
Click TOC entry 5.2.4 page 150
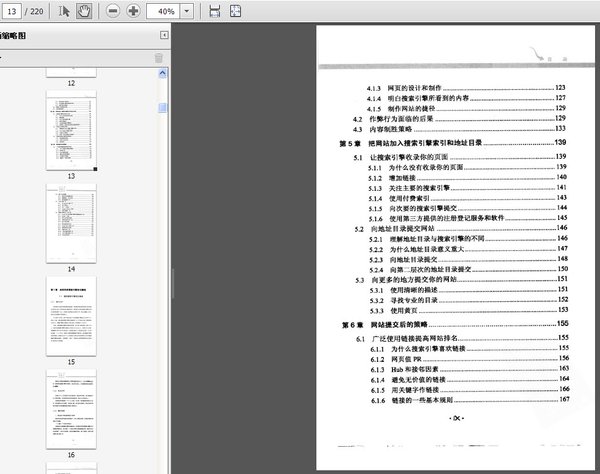(x=468, y=269)
